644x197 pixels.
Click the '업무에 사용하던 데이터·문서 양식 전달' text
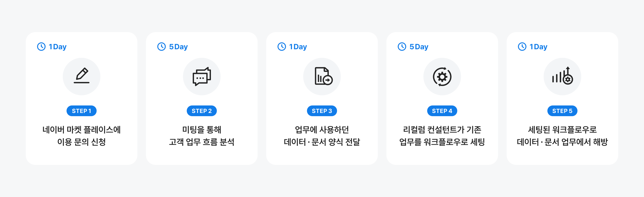pyautogui.click(x=322, y=136)
